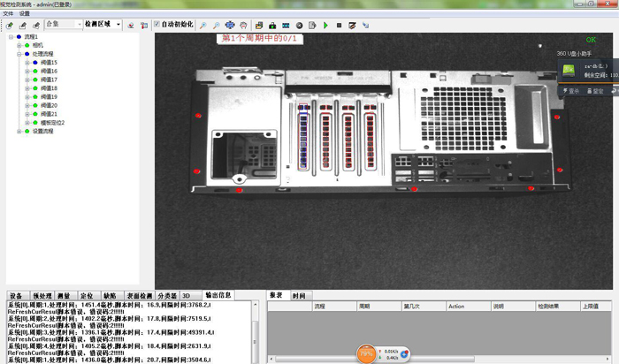Select the 模板定位2 tree item

click(52, 123)
